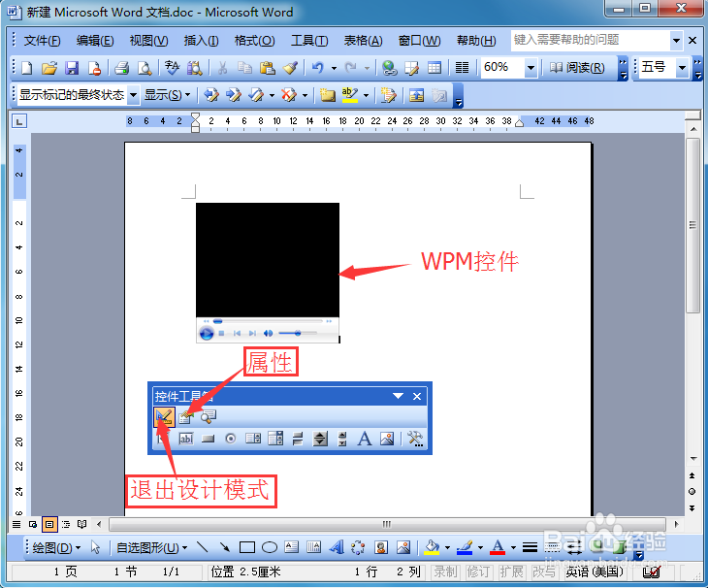Viewport: 708px width, 588px height.
Task: Click the 阅读(R) reading button
Action: coord(577,68)
